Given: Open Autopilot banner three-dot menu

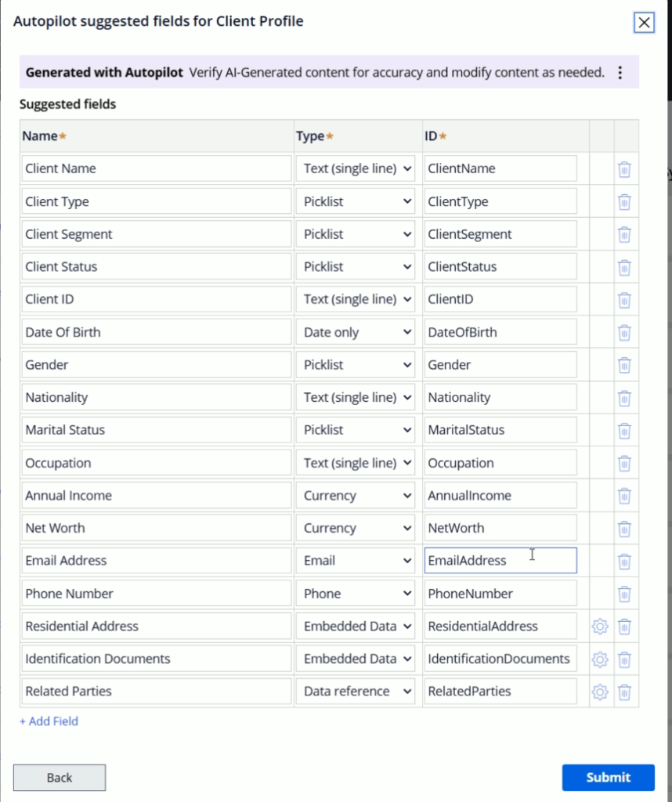Looking at the screenshot, I should [620, 73].
